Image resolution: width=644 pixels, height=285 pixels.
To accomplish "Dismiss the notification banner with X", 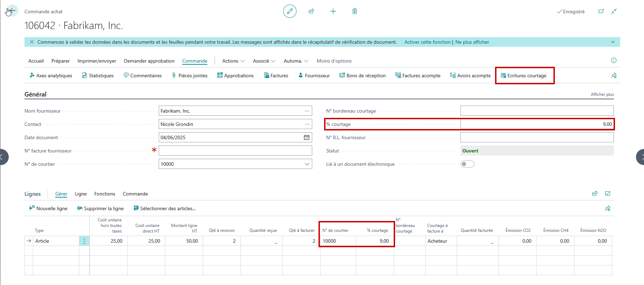I will tap(32, 42).
